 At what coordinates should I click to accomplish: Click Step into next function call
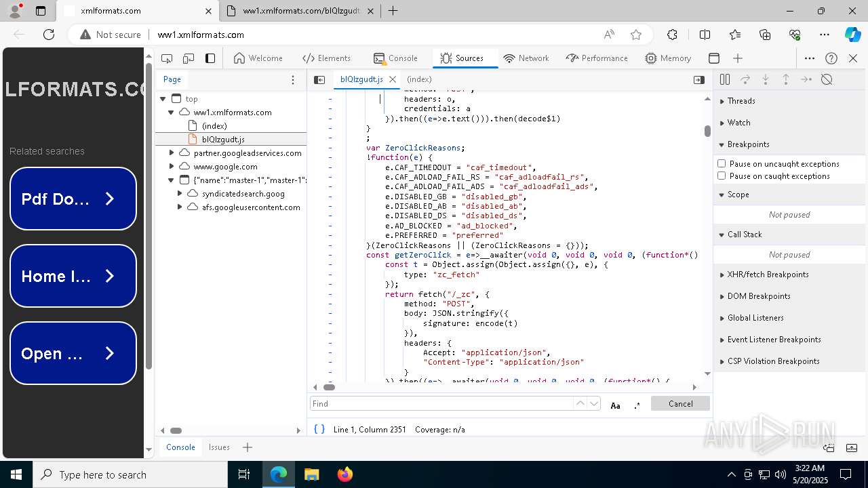coord(766,79)
